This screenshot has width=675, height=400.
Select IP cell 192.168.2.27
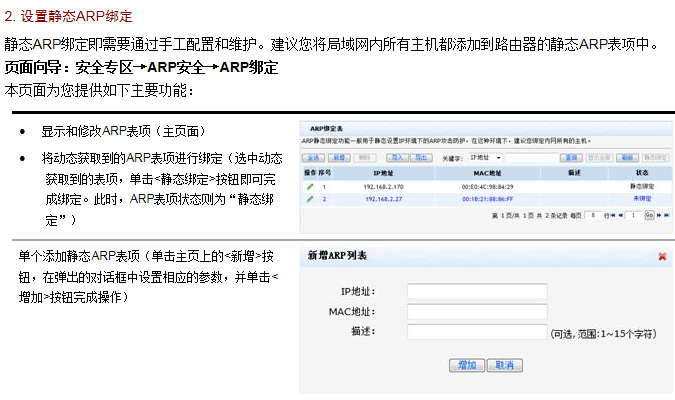(x=384, y=199)
